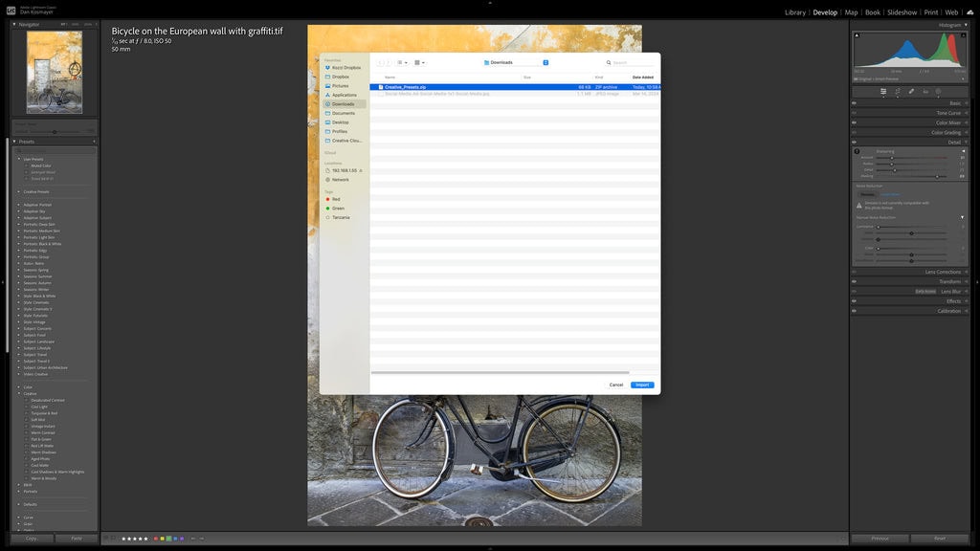Click the red color label swatch
The image size is (980, 551).
[156, 539]
